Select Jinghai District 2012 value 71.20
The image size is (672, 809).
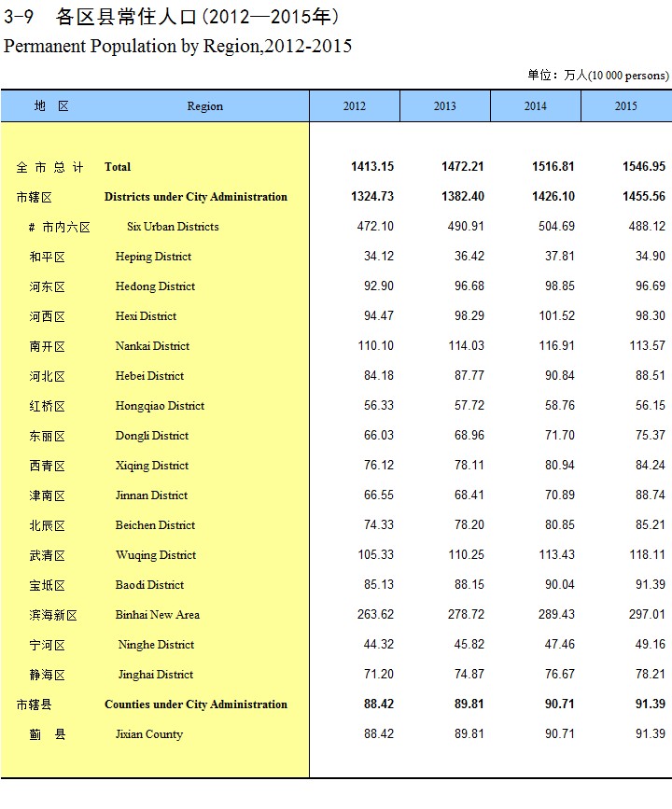(x=379, y=675)
